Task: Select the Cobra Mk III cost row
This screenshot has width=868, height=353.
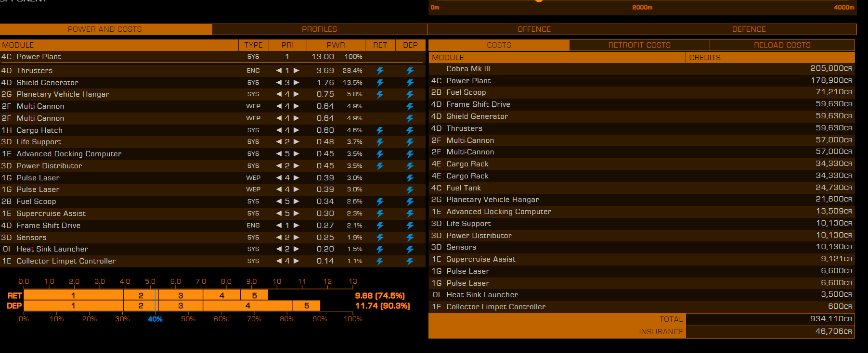Action: pos(642,69)
